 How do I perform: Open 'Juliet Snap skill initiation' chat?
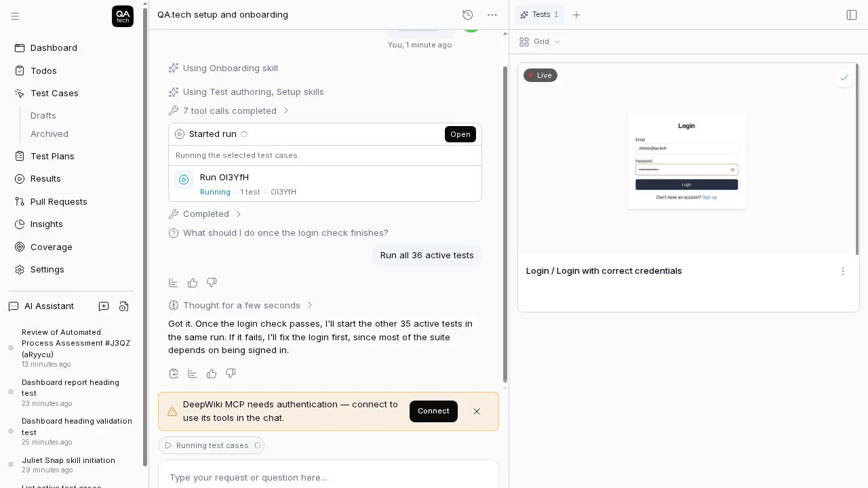tap(68, 465)
